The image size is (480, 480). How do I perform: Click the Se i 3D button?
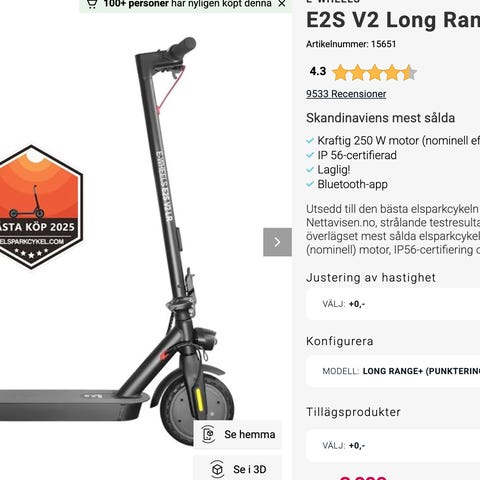[x=238, y=468]
